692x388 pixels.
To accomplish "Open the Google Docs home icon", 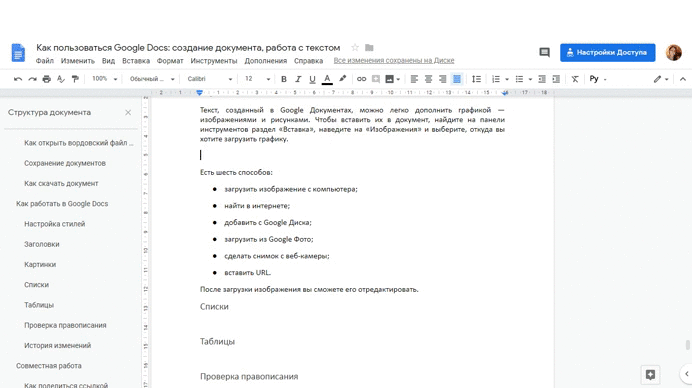I will point(18,53).
